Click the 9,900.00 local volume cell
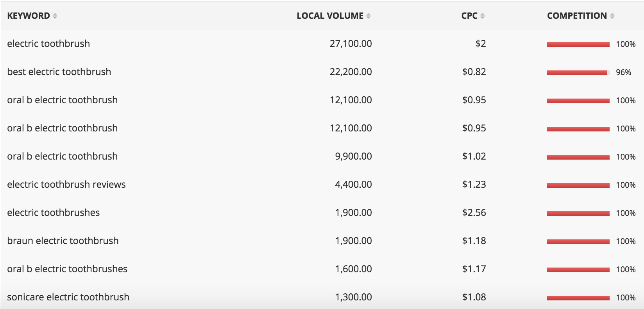Viewport: 644px width, 309px height. tap(353, 156)
